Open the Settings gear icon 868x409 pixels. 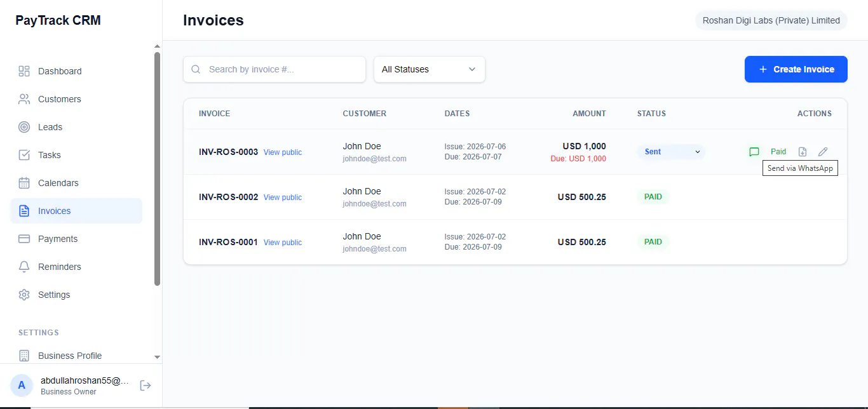(24, 295)
